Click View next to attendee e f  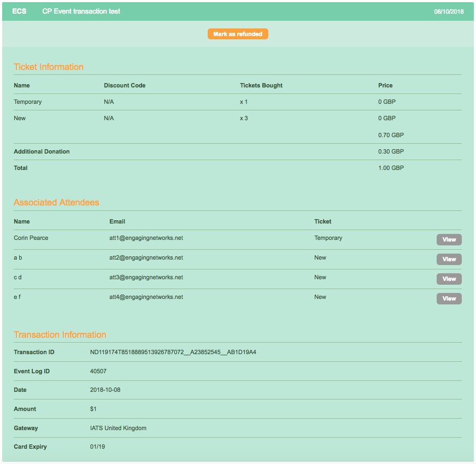[x=449, y=298]
